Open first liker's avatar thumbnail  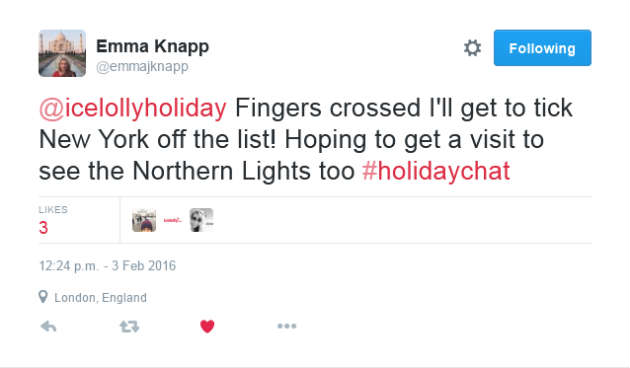[x=144, y=220]
